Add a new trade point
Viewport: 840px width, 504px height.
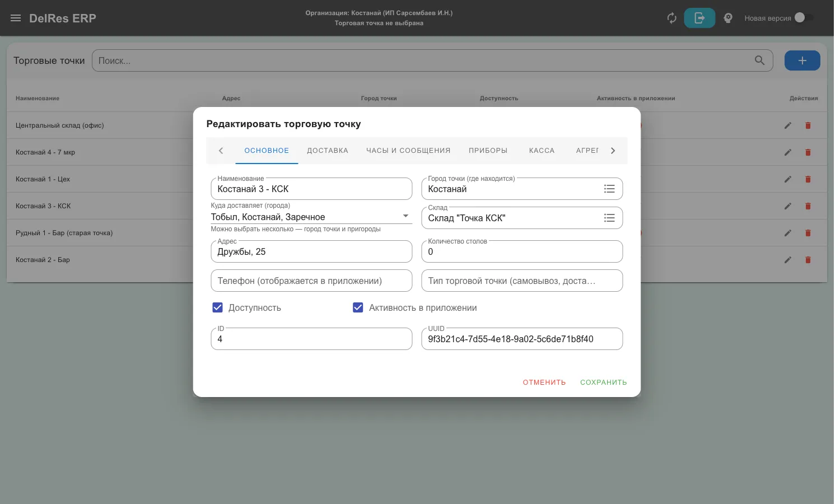click(x=802, y=60)
